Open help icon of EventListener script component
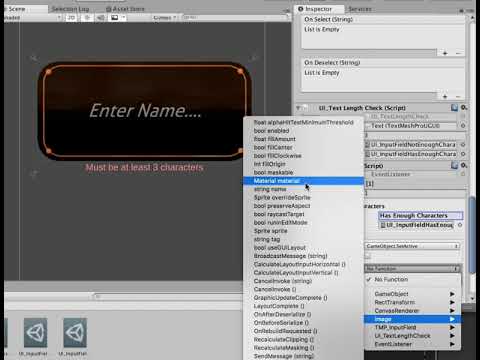The height and width of the screenshot is (360, 480). click(x=454, y=165)
